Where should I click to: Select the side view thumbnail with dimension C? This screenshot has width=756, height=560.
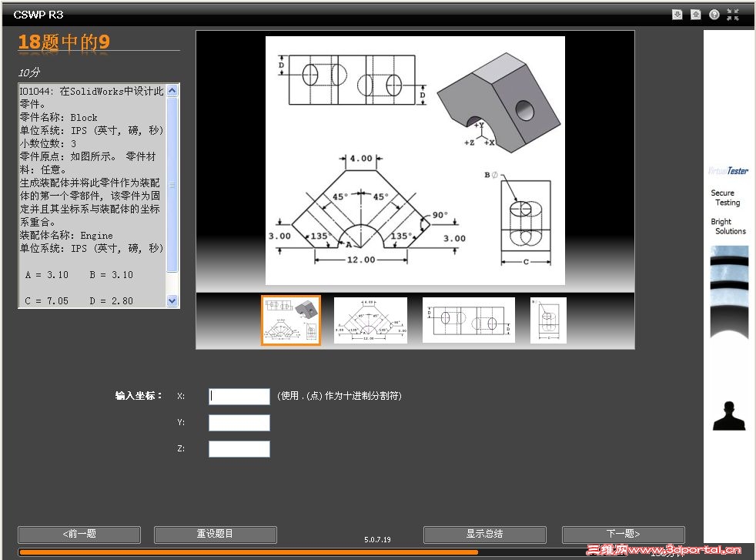(548, 320)
